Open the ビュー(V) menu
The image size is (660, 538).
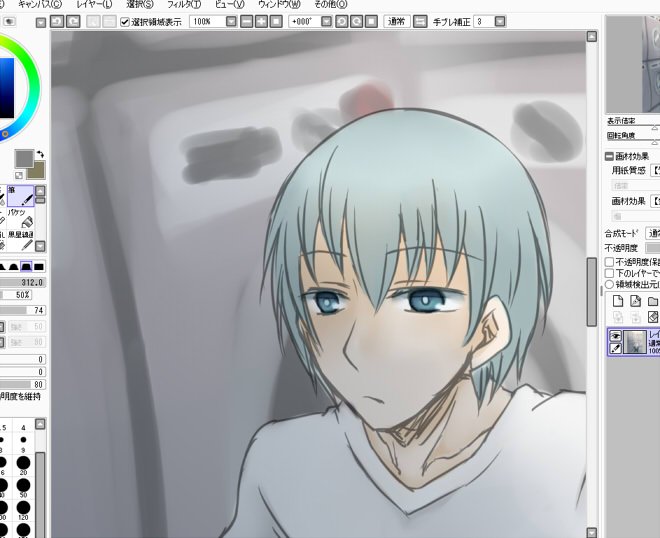229,5
